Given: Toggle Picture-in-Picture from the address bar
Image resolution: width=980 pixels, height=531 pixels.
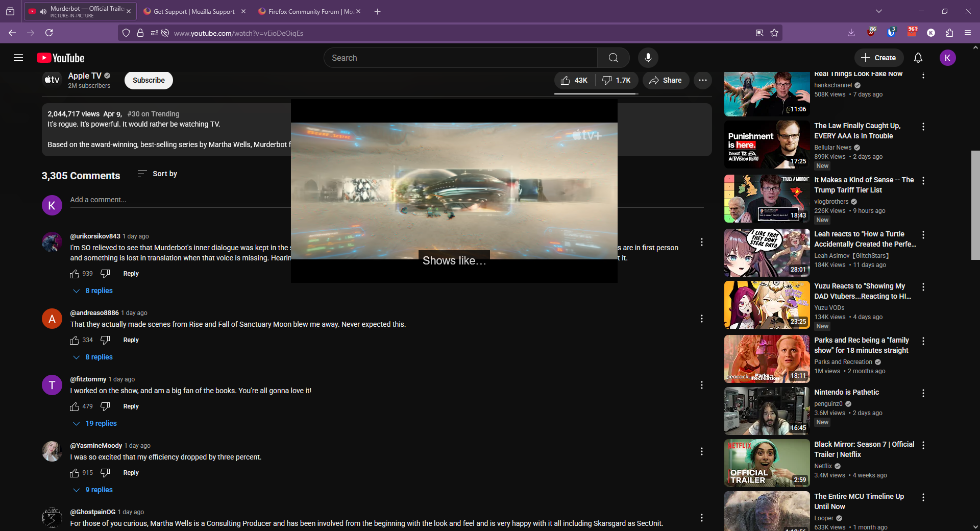Looking at the screenshot, I should pos(759,33).
